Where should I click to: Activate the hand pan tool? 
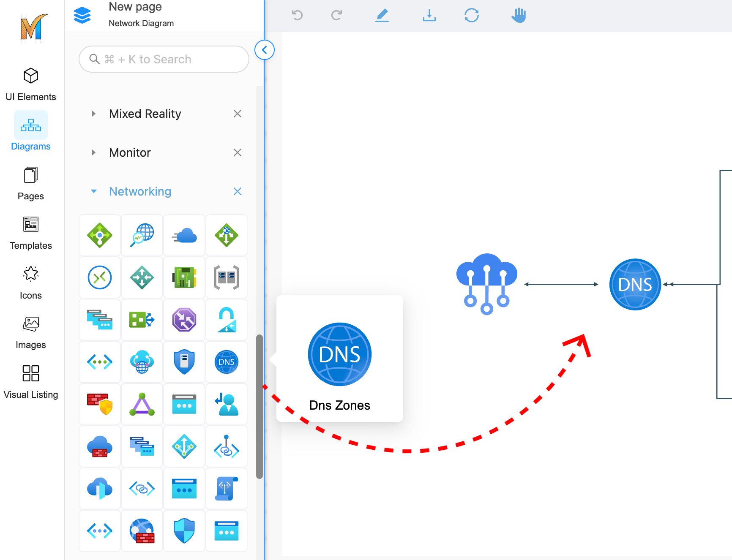coord(519,16)
